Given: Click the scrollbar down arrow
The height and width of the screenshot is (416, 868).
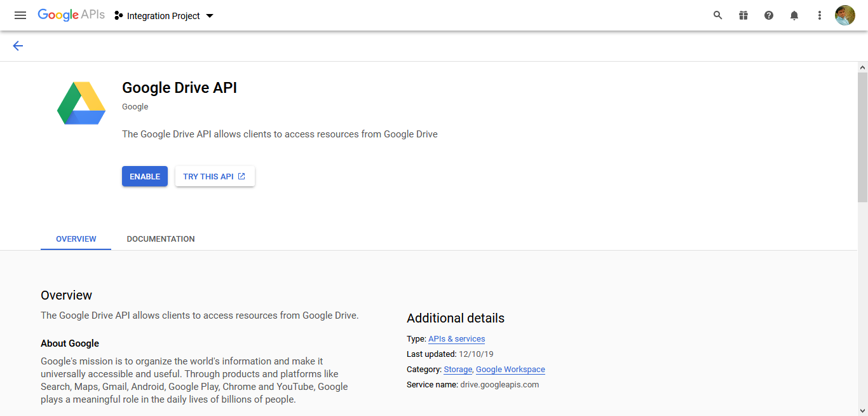Looking at the screenshot, I should pyautogui.click(x=863, y=410).
